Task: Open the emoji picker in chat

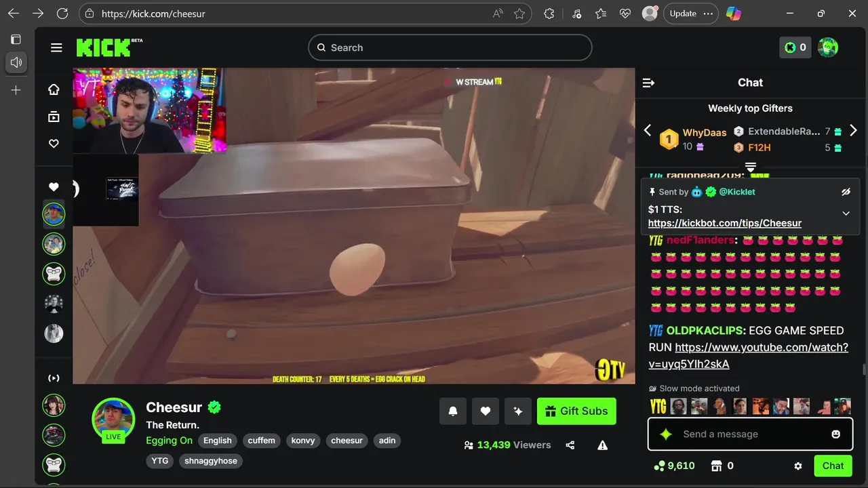Action: (836, 434)
